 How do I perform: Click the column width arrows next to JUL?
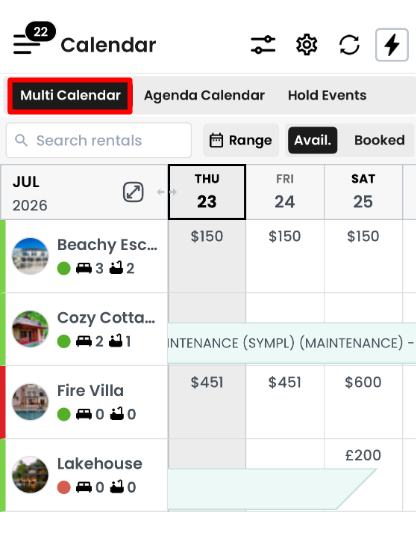(167, 192)
